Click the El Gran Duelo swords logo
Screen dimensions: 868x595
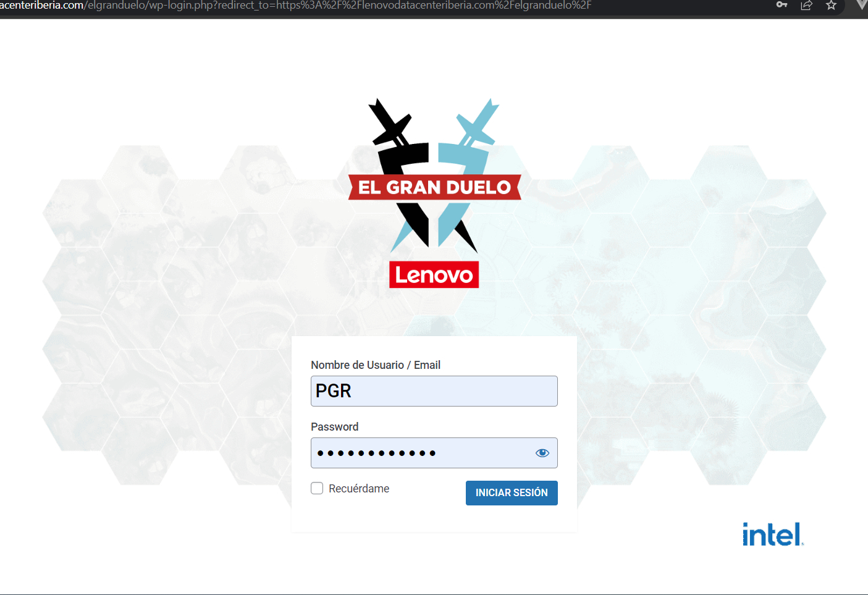pos(434,175)
